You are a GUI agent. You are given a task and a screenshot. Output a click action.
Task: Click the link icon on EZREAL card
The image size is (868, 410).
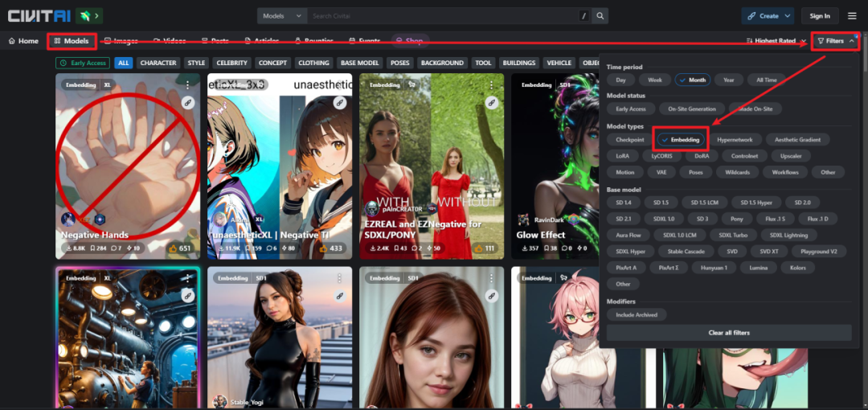[x=491, y=103]
